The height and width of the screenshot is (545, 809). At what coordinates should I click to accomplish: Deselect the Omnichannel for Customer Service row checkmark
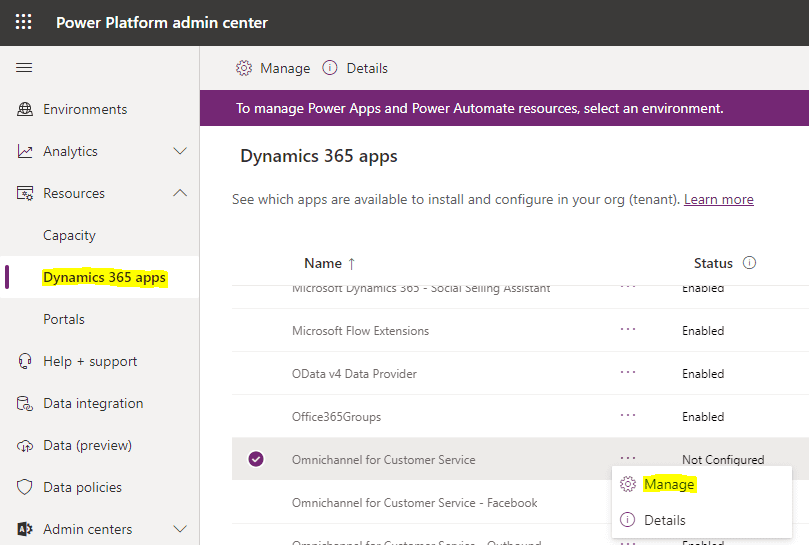(256, 459)
